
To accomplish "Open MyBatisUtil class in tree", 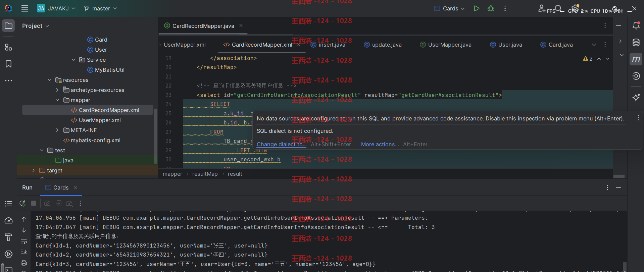I will tap(106, 70).
